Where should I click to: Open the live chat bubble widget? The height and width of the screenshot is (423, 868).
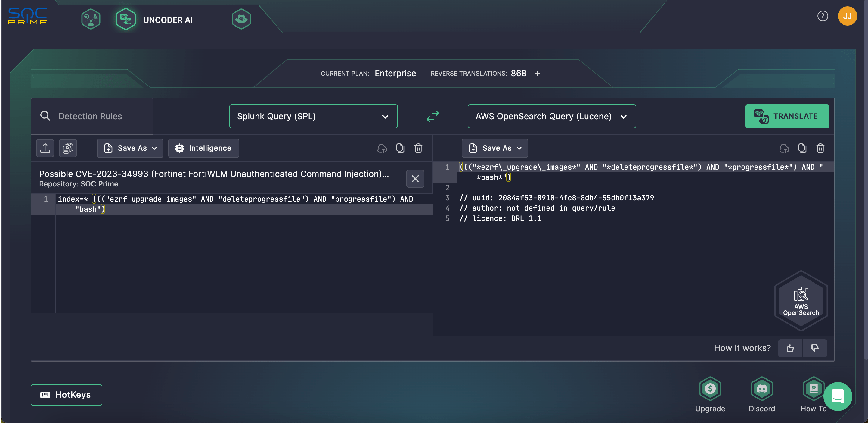pos(838,396)
